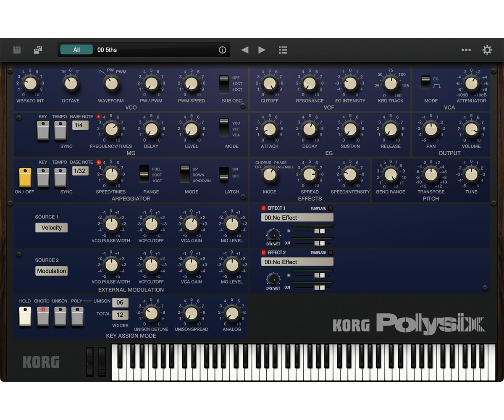Click the EG RELEASE knob

(x=391, y=129)
